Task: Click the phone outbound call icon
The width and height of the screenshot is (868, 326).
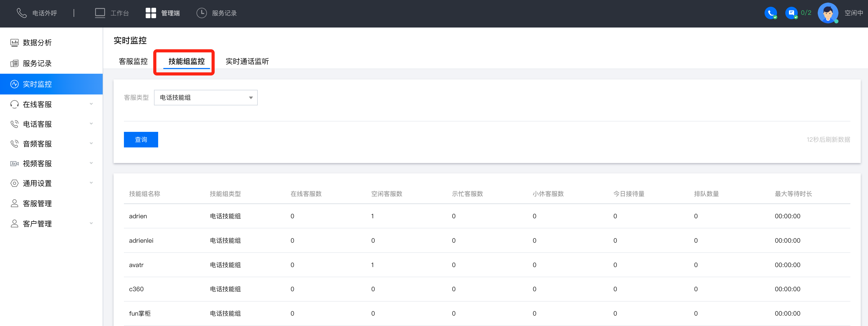Action: coord(22,13)
